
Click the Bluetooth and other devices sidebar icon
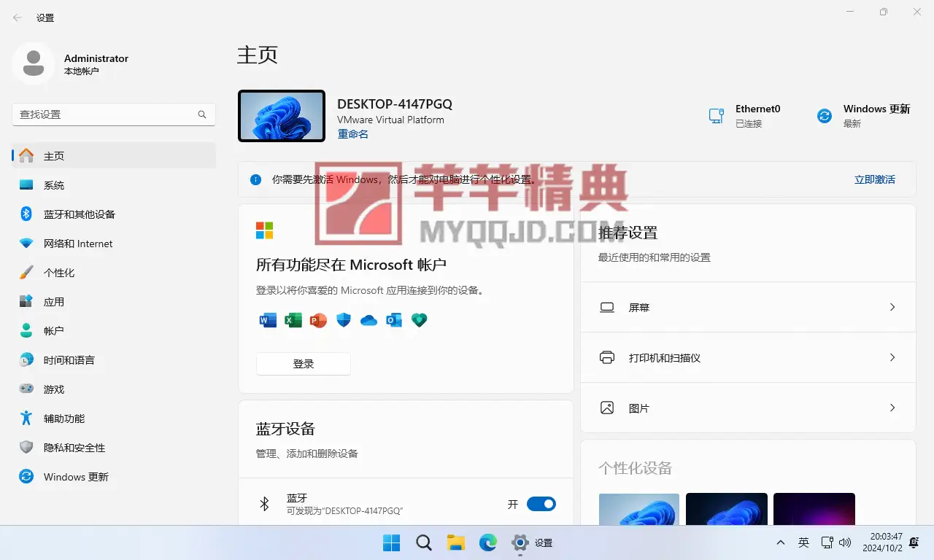[26, 214]
